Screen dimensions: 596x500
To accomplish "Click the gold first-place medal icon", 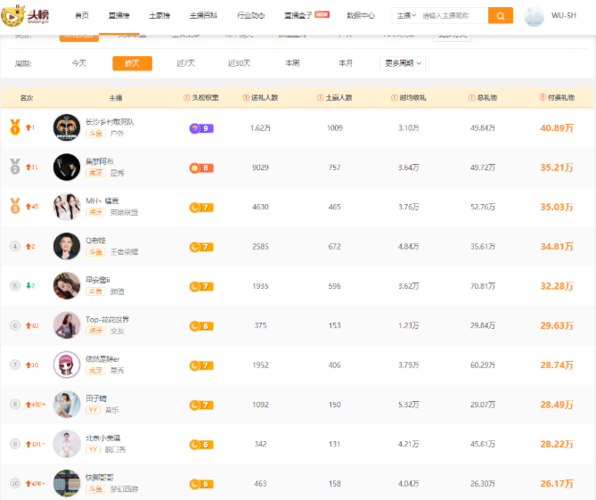I will click(x=15, y=127).
